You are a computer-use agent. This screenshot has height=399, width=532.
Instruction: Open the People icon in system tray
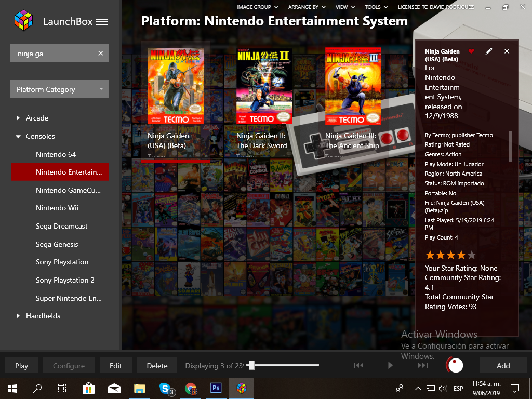[x=400, y=389]
